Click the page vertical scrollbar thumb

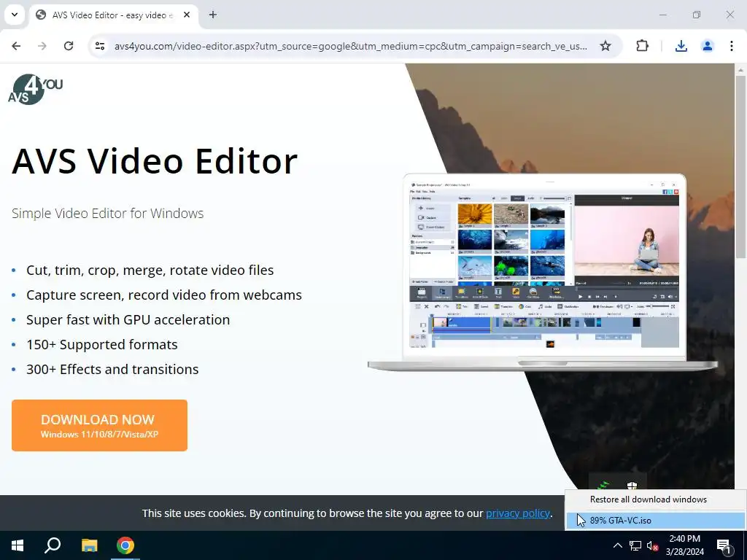740,167
